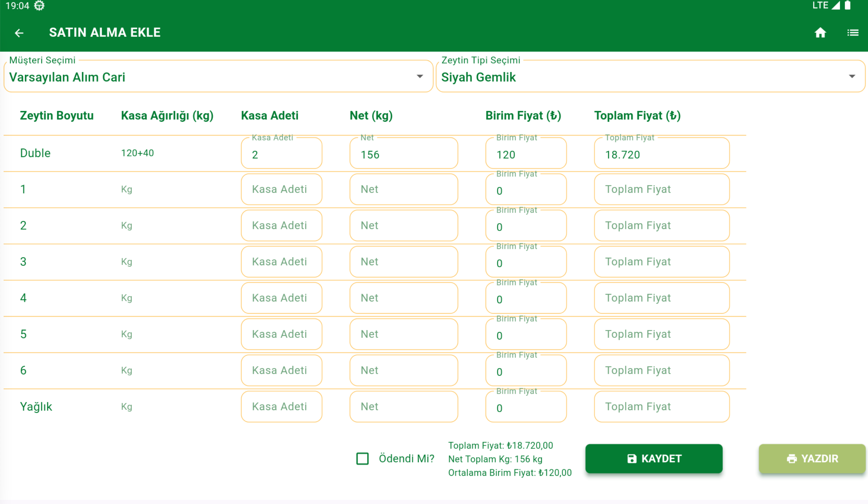Focus Birim Fiyat field showing 120
The height and width of the screenshot is (504, 868).
point(526,154)
